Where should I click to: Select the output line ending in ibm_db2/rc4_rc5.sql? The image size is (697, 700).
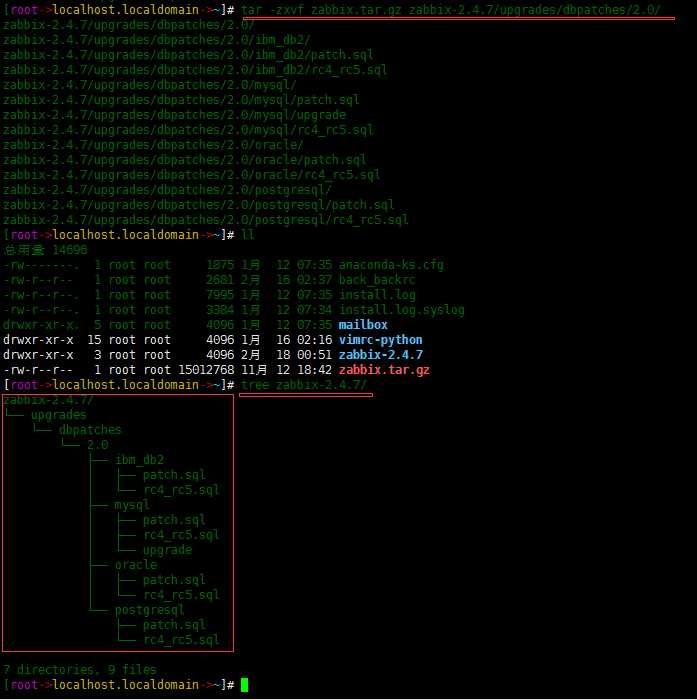(195, 70)
